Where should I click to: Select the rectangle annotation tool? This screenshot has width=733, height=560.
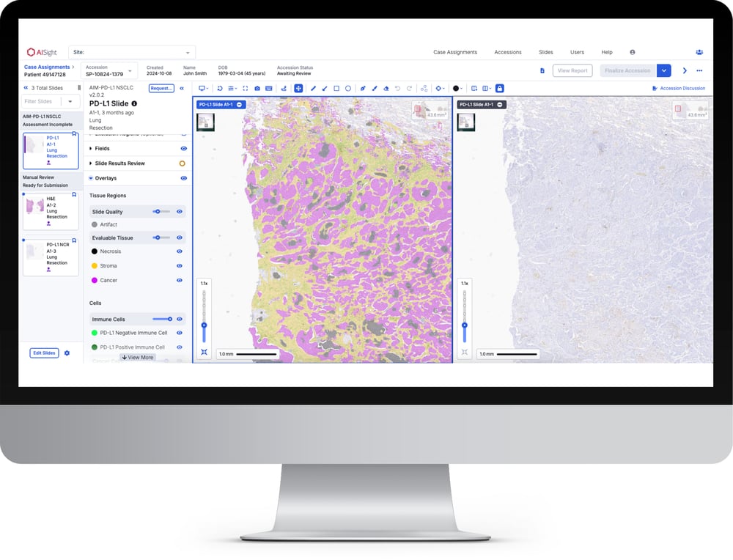coord(336,89)
